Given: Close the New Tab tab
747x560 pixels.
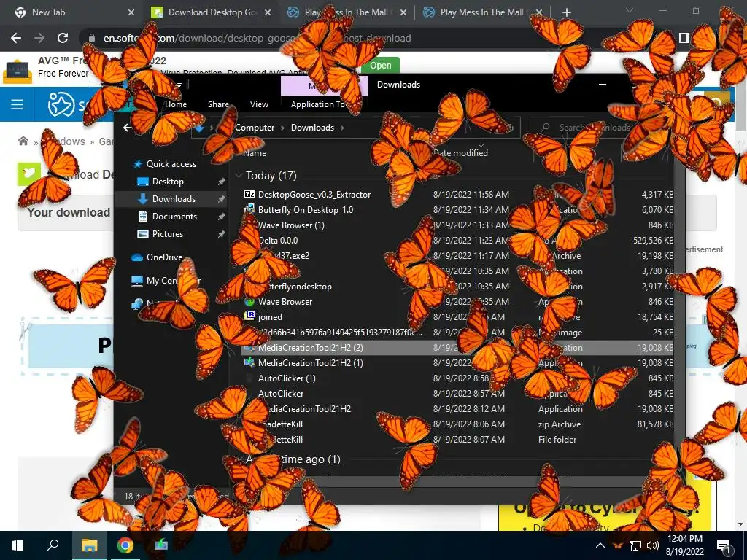Looking at the screenshot, I should pyautogui.click(x=131, y=12).
